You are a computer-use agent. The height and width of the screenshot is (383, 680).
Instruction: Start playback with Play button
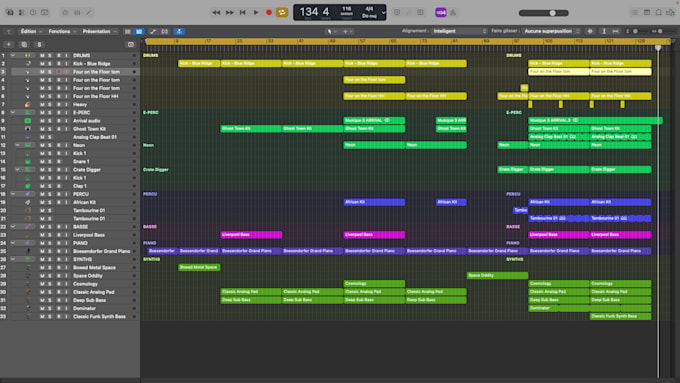(x=256, y=13)
